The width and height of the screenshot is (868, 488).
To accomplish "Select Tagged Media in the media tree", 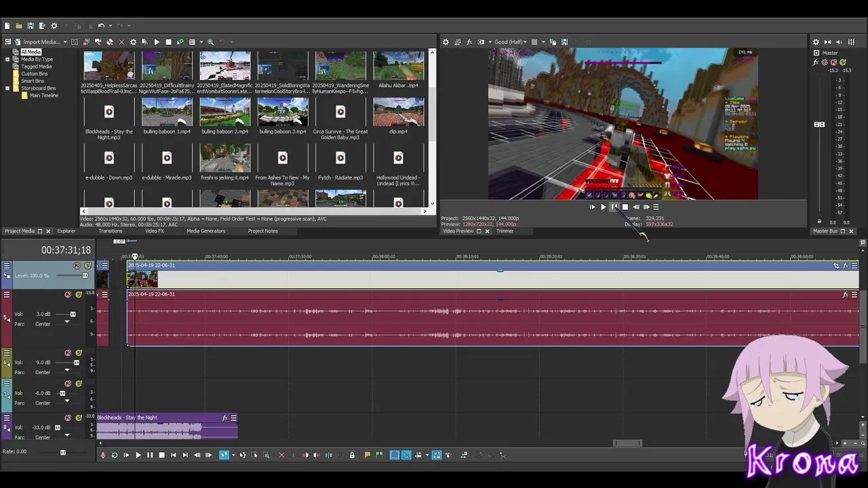I will tap(36, 66).
